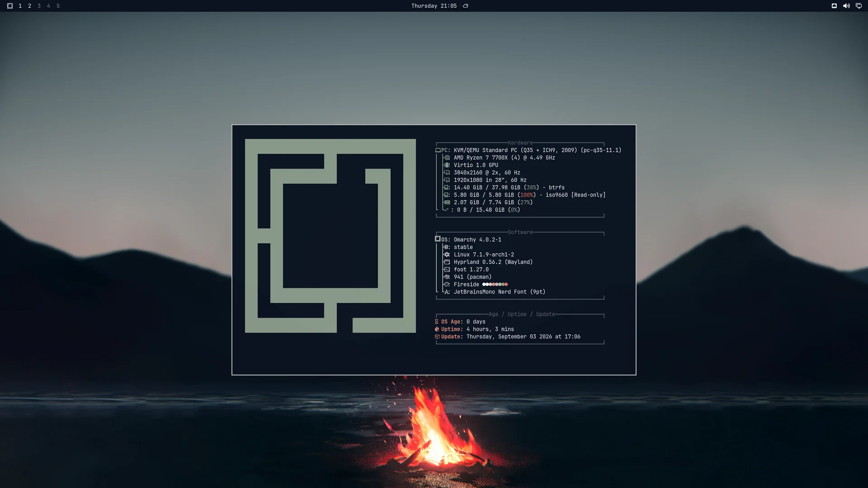Viewport: 868px width, 488px height.
Task: Switch to workspace 2
Action: point(29,6)
